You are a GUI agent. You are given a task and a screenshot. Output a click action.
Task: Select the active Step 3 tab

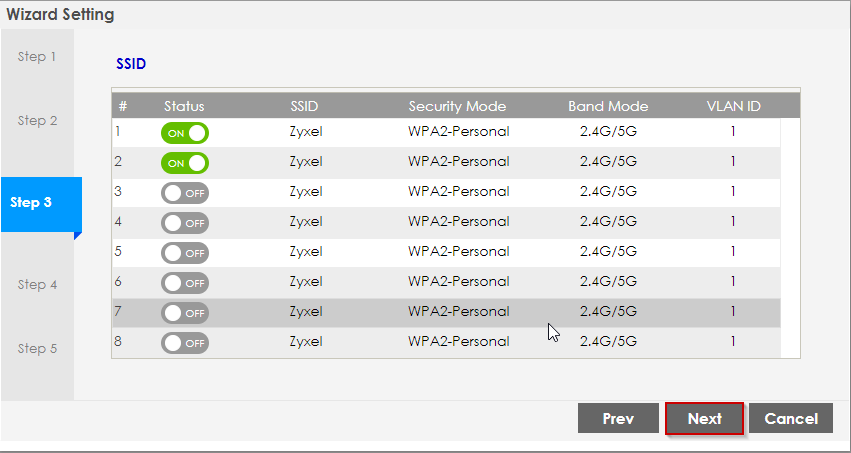tap(37, 203)
